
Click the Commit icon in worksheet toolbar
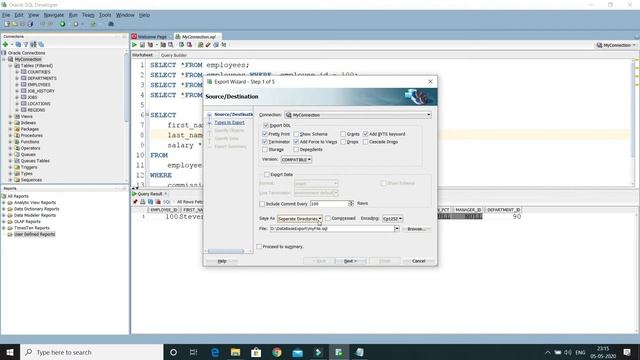(x=182, y=45)
